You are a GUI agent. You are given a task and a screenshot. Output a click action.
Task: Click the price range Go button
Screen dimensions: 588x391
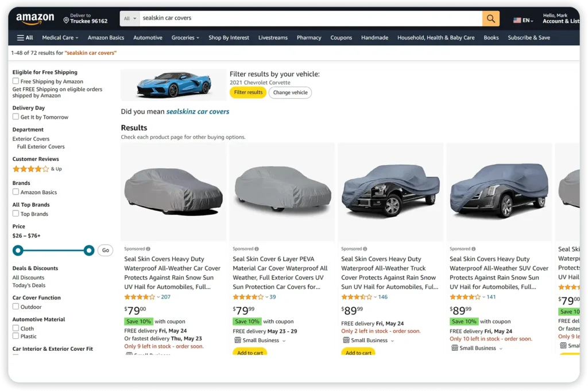pos(106,250)
